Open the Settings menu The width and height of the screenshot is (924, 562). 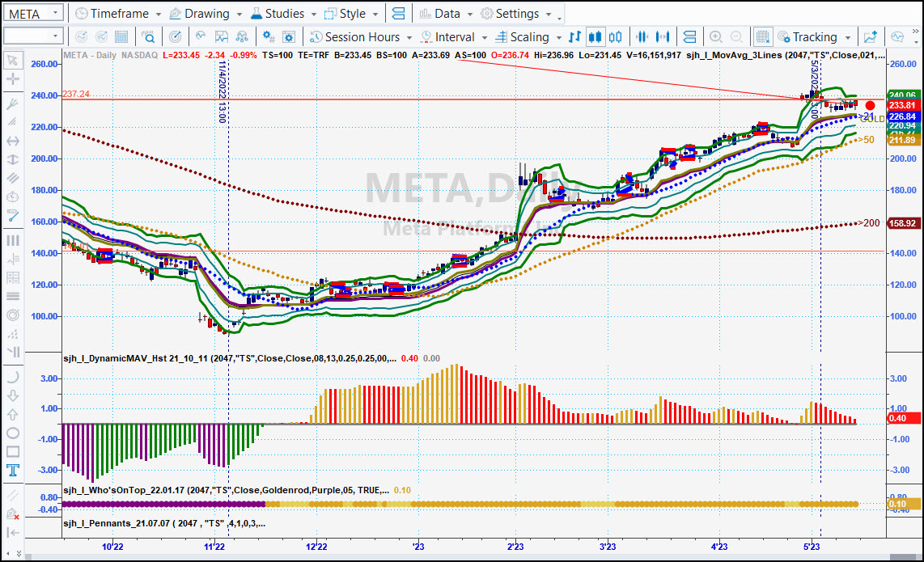pyautogui.click(x=516, y=14)
